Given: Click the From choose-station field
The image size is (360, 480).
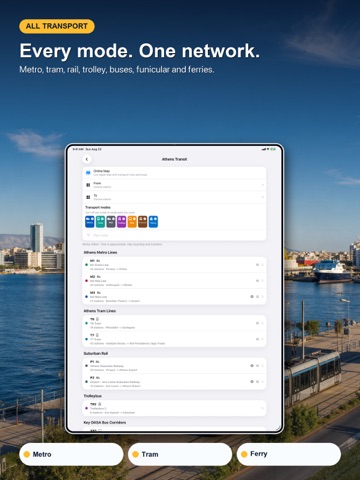Looking at the screenshot, I should pyautogui.click(x=174, y=185).
